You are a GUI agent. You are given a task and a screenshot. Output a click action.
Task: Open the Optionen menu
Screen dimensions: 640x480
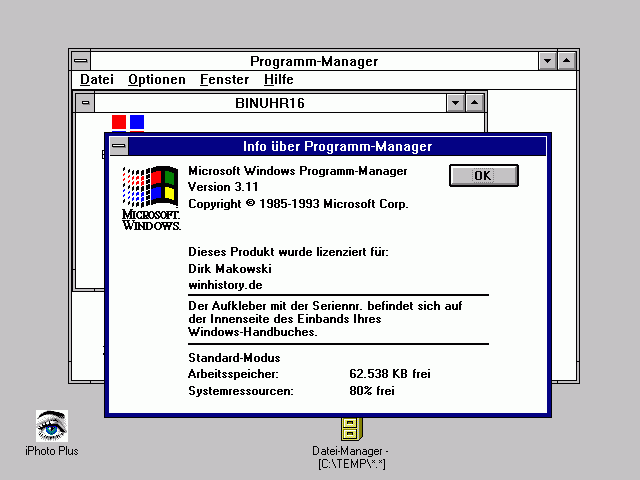pos(157,79)
